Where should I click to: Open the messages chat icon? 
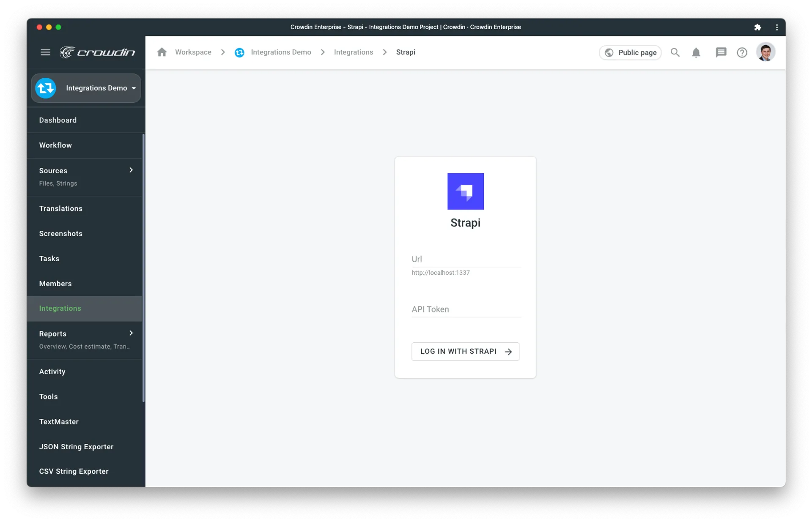(x=721, y=52)
